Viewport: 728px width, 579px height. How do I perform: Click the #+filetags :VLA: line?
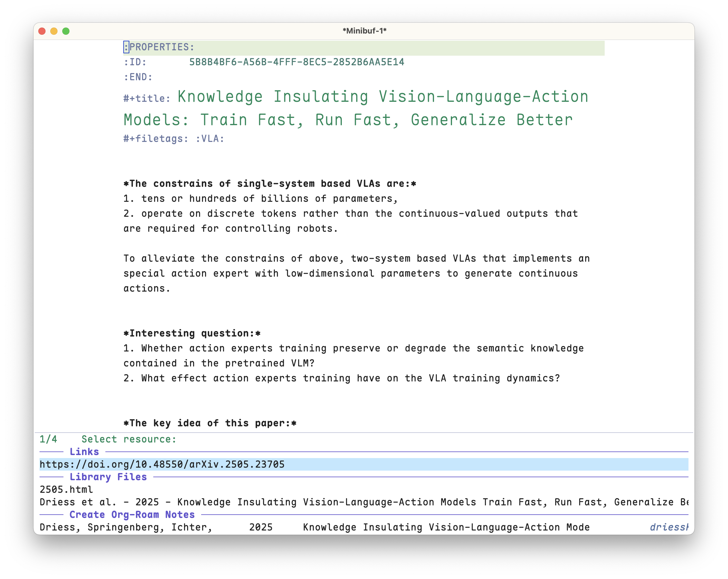pos(174,139)
